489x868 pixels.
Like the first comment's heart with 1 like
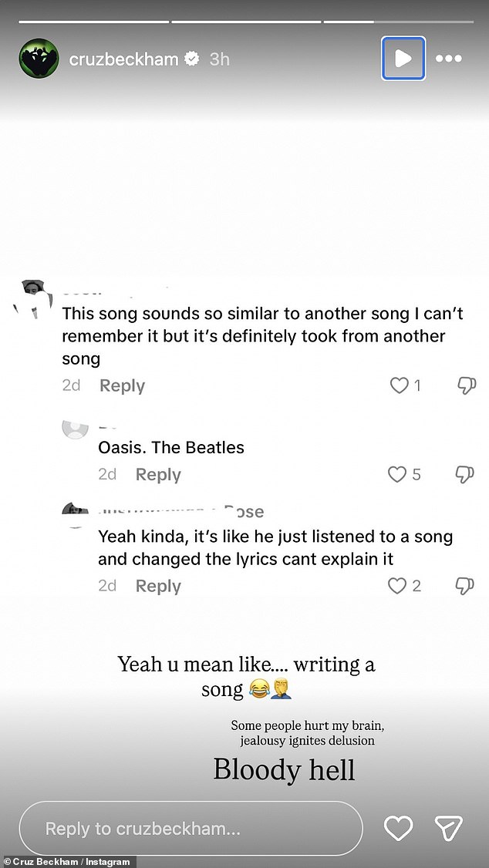pos(398,385)
